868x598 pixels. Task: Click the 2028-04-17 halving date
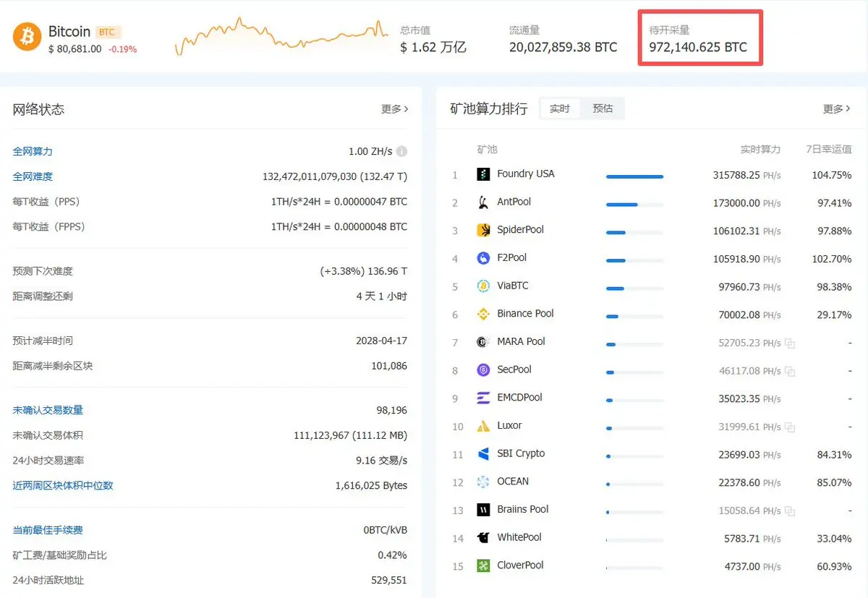click(382, 341)
